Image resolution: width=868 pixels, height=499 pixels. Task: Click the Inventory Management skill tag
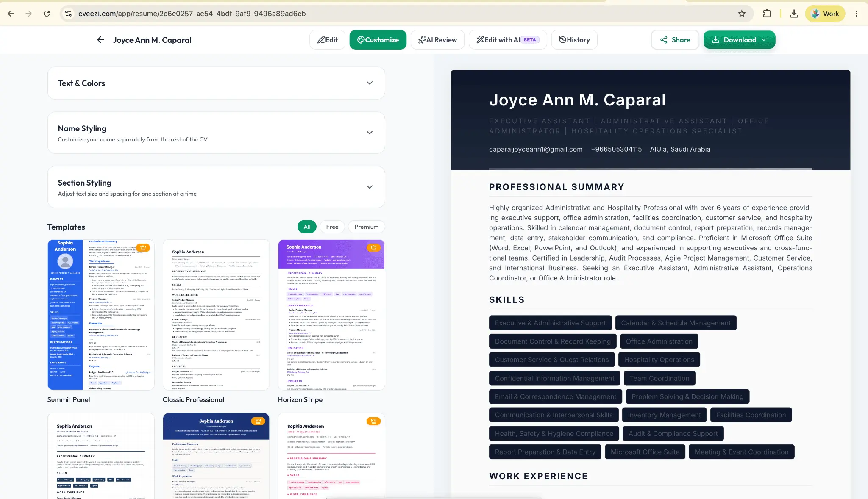(x=664, y=415)
